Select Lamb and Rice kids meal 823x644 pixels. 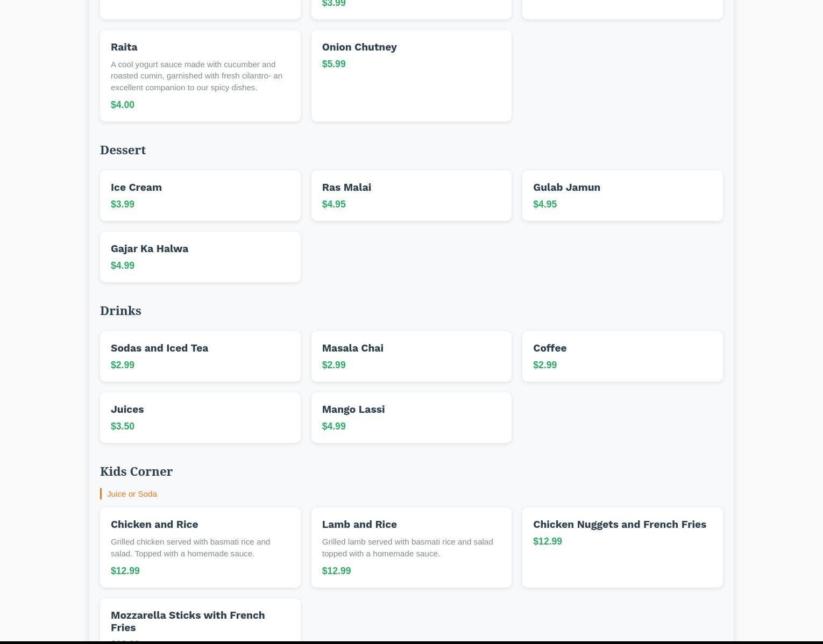411,547
